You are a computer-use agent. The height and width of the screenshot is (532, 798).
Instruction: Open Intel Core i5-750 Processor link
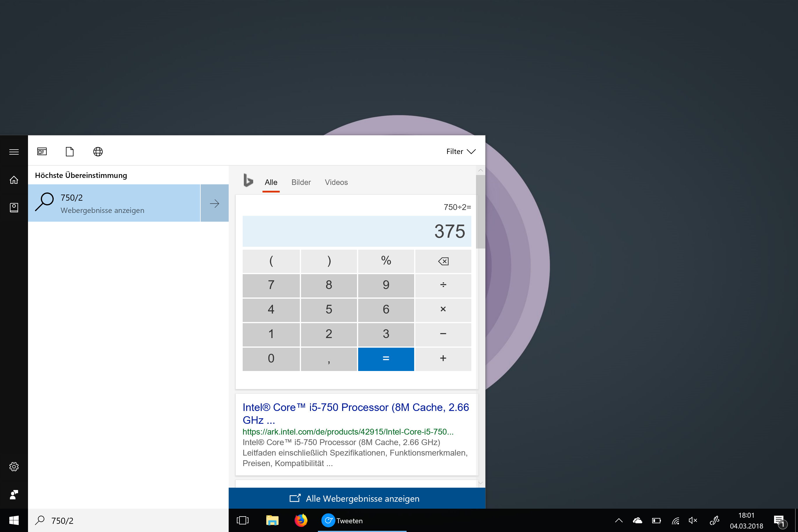356,414
